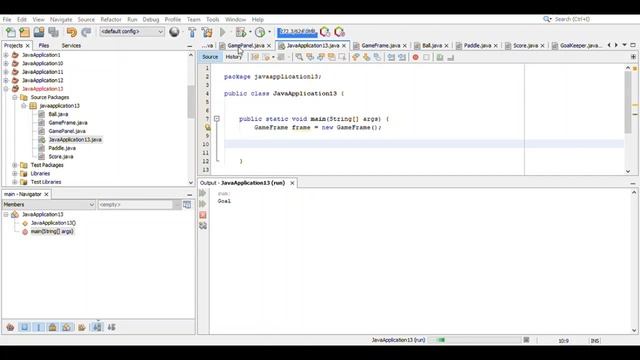
Task: Open the Ball.java editor tab
Action: (432, 46)
